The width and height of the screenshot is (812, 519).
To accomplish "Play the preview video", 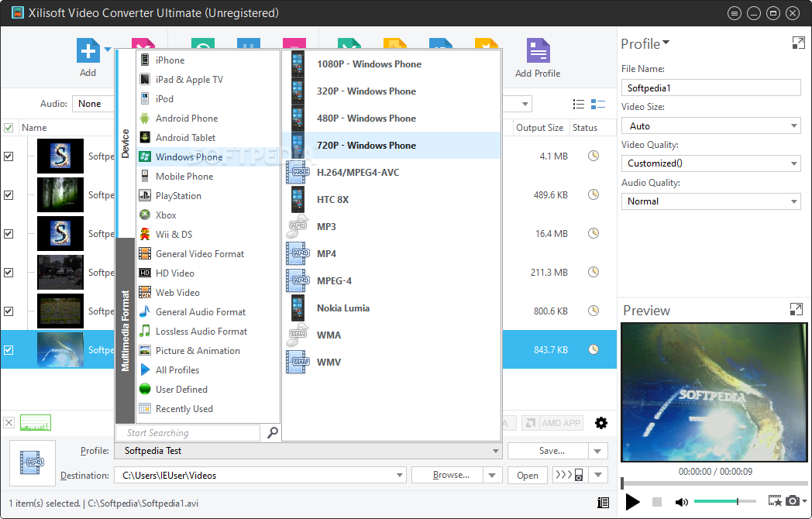I will click(x=632, y=502).
